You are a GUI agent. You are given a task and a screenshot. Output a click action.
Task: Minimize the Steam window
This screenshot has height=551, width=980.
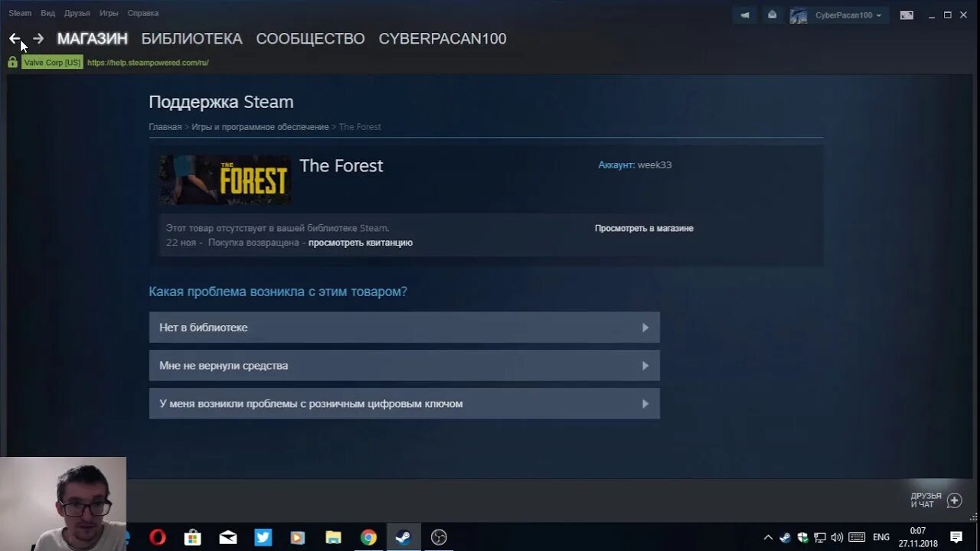pos(931,15)
